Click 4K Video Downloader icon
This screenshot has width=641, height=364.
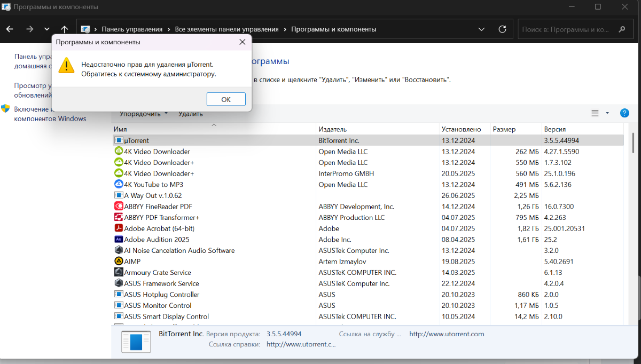coord(119,152)
